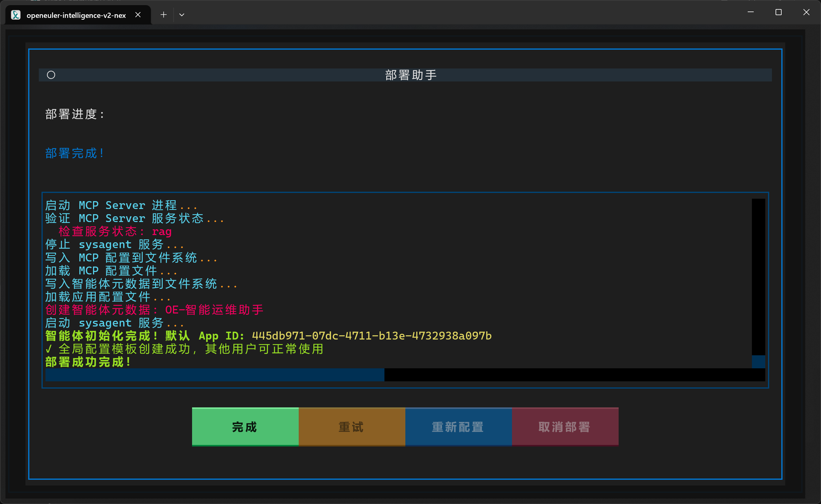The image size is (821, 504).
Task: Click the terminal profile icon on tab
Action: 16,15
